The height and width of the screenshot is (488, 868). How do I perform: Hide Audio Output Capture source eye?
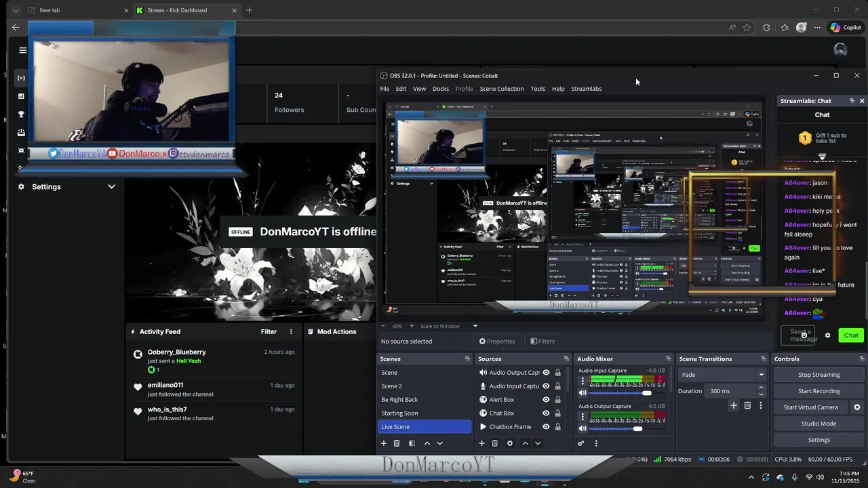pyautogui.click(x=546, y=373)
